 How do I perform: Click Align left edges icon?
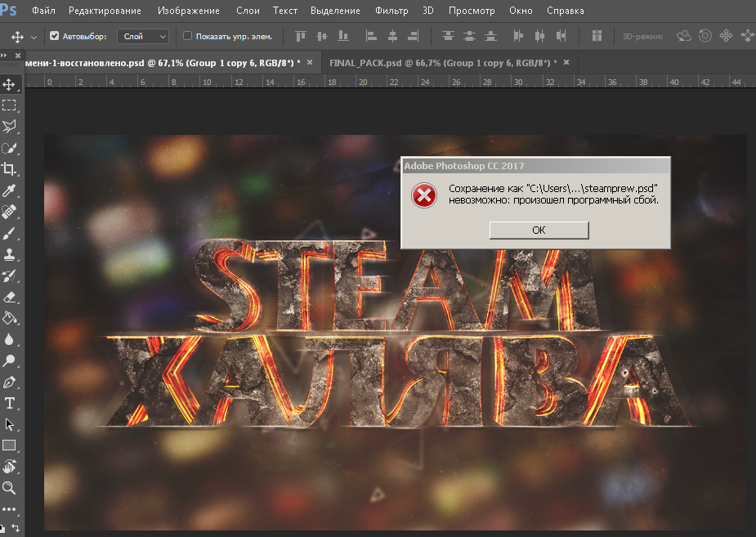371,36
